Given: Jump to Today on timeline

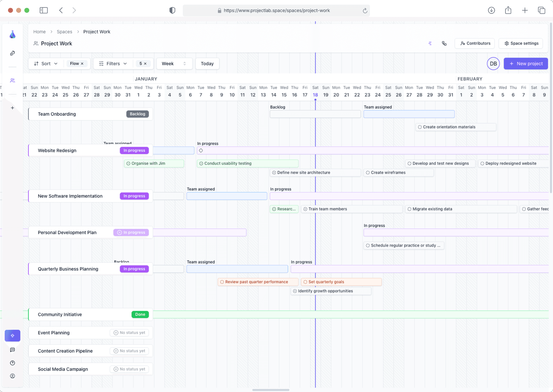Looking at the screenshot, I should point(207,64).
